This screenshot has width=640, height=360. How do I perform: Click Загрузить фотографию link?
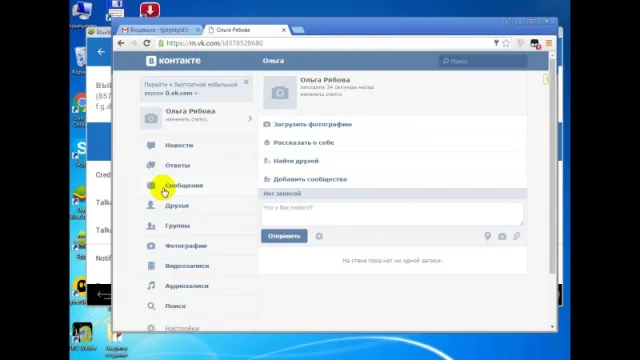pyautogui.click(x=313, y=124)
